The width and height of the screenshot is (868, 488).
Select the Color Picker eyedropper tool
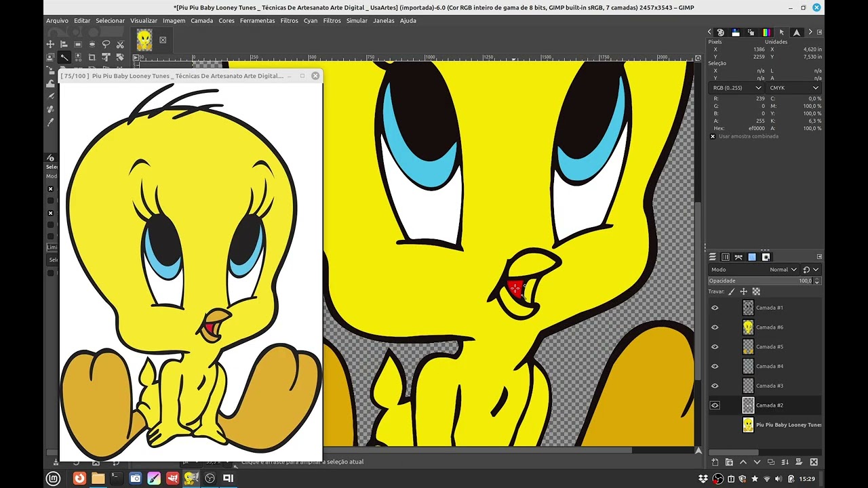click(x=50, y=123)
